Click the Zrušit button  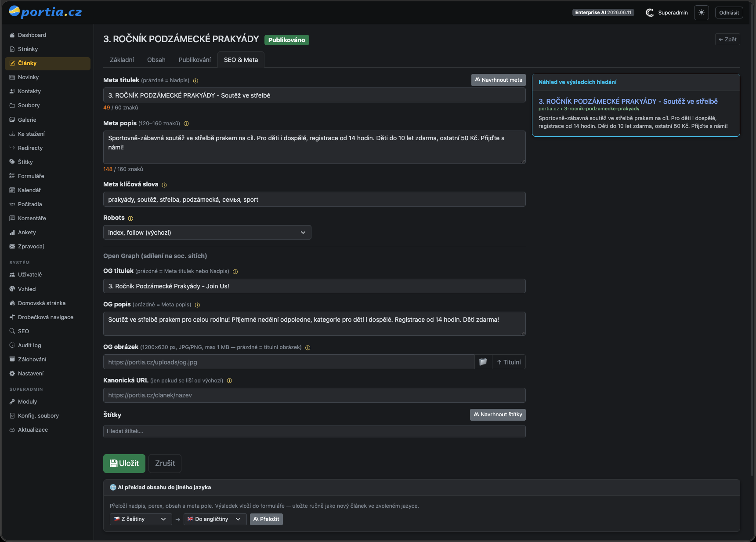click(x=165, y=463)
